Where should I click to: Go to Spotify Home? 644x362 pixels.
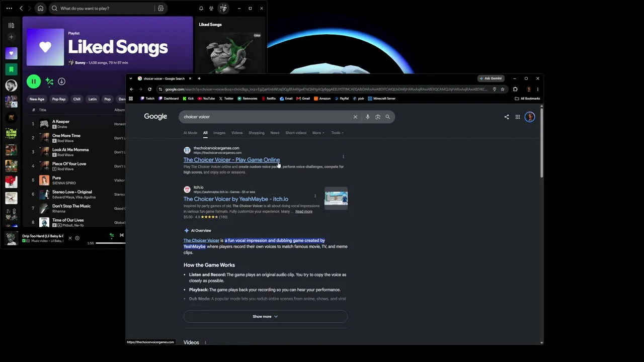point(40,8)
